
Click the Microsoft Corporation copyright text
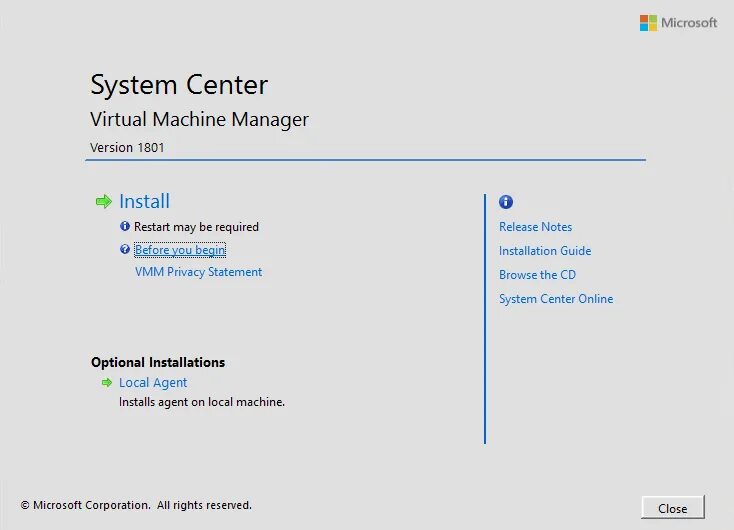[136, 505]
